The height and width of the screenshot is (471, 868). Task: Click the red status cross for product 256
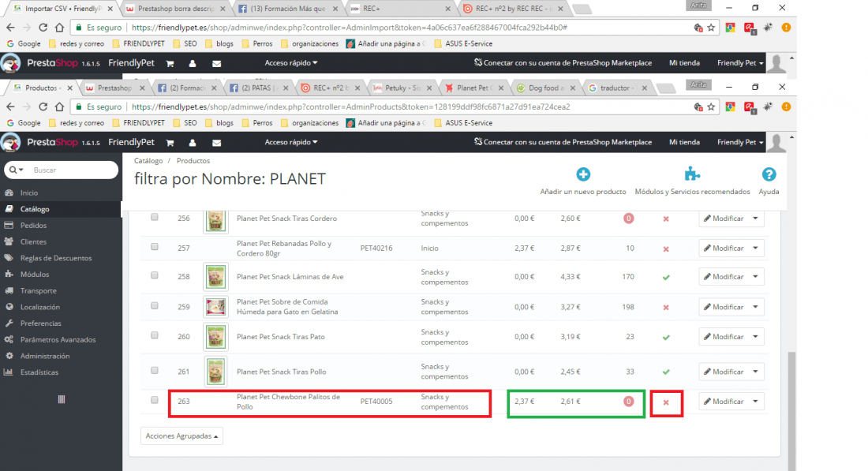coord(666,219)
